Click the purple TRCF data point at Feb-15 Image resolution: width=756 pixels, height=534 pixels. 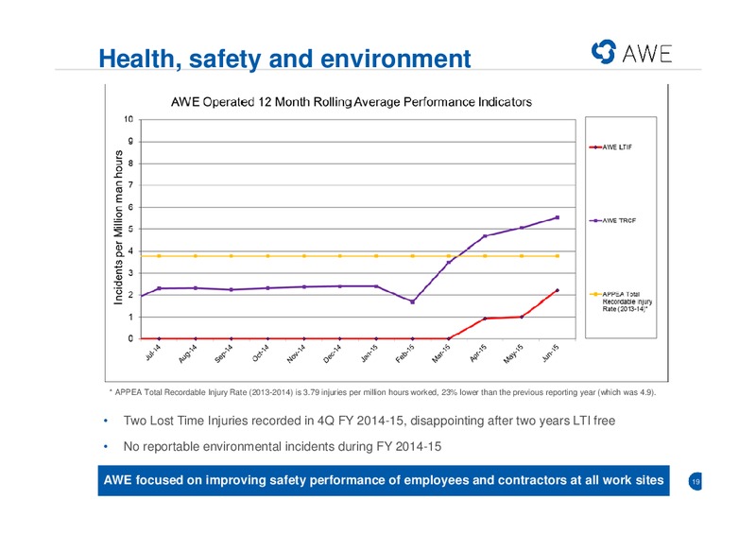pyautogui.click(x=413, y=302)
